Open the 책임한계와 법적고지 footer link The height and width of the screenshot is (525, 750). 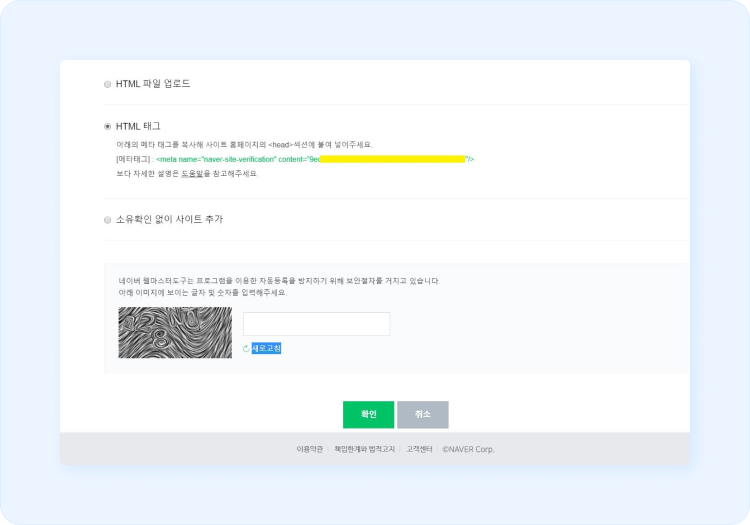click(364, 449)
